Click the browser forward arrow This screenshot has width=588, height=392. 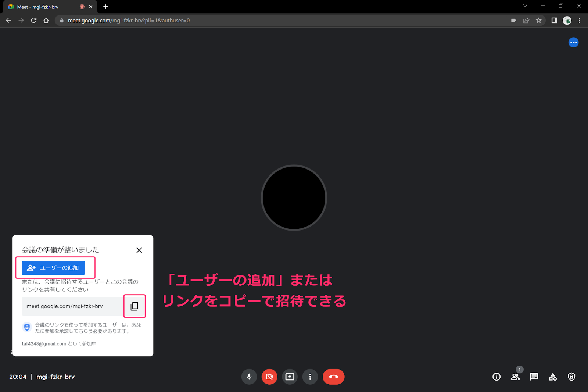pos(21,21)
